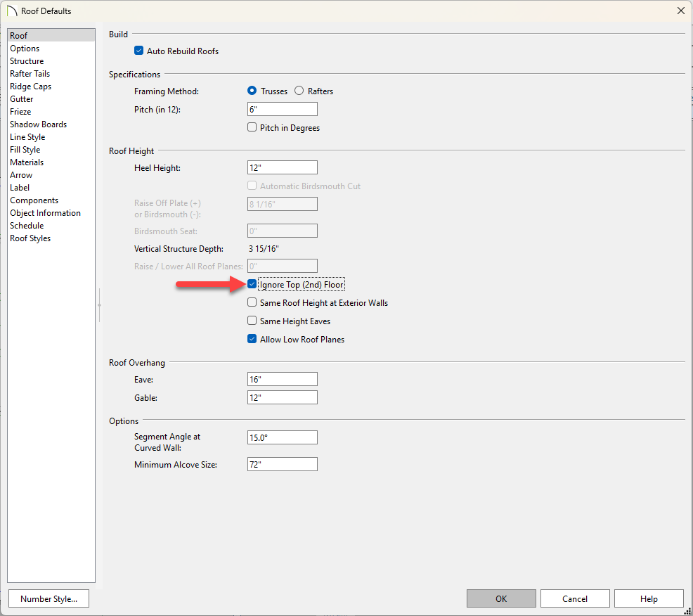Viewport: 693px width, 616px height.
Task: Enable Pitch in Degrees checkbox
Action: 252,127
